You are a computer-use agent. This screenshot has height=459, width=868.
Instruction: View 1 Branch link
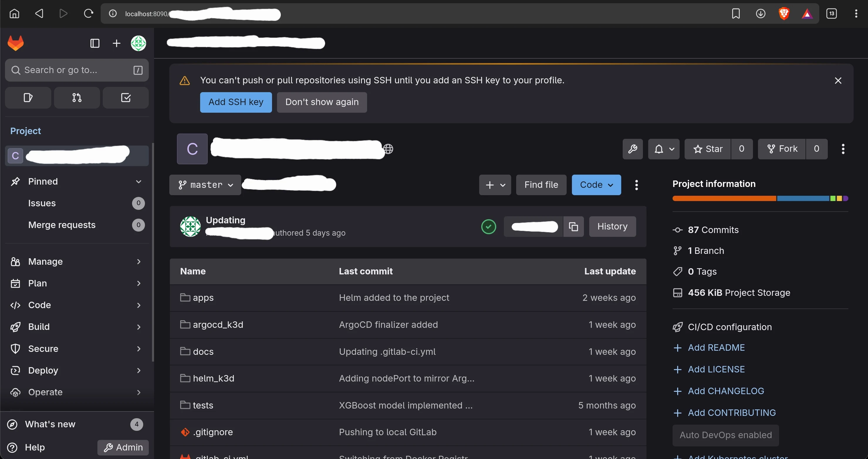click(706, 251)
